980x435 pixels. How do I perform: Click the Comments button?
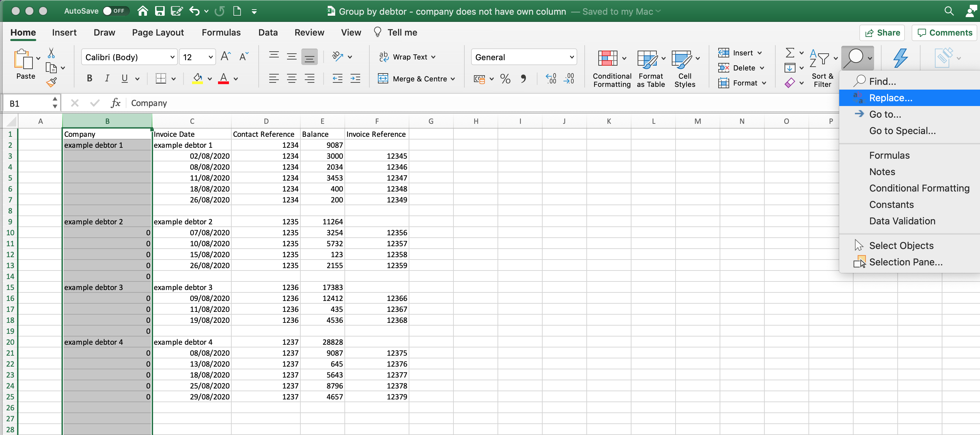click(x=944, y=33)
